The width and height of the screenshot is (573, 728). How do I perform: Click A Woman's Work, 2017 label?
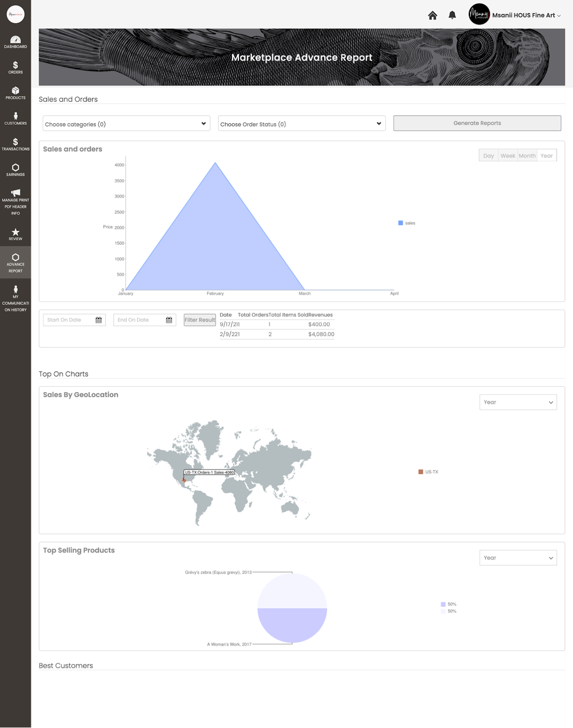click(229, 644)
